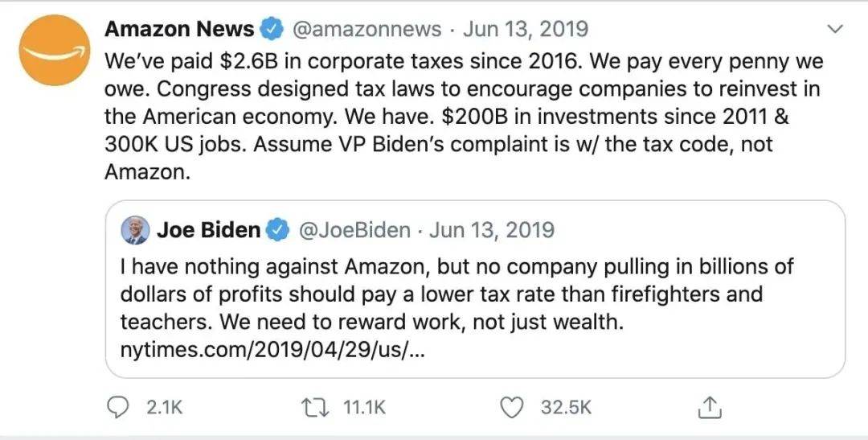Click Joe Biden verified badge
This screenshot has width=868, height=440.
[278, 229]
